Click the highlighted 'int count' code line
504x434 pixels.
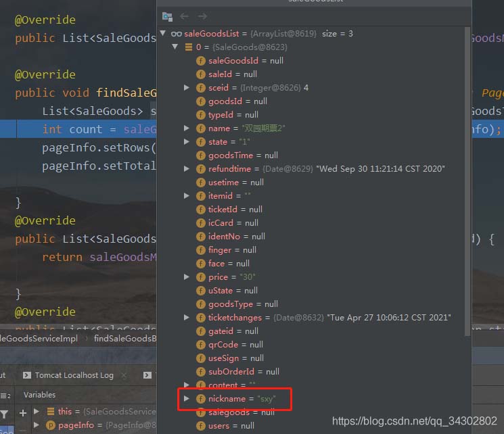coord(99,129)
